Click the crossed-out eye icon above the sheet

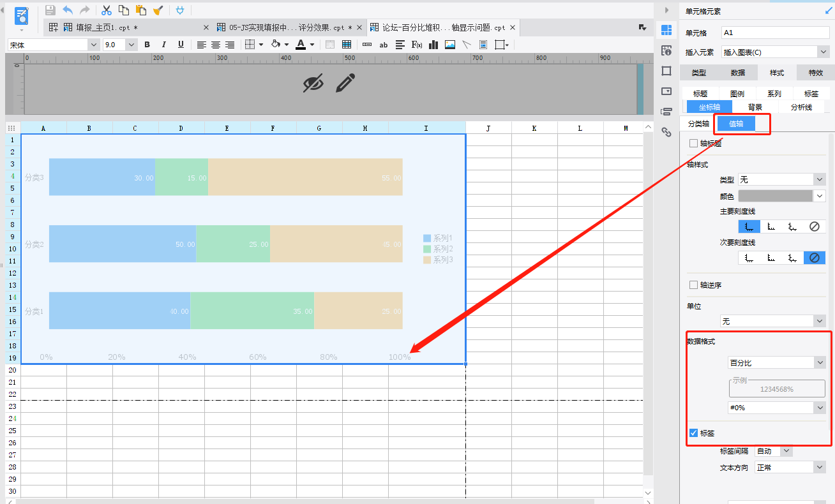[x=313, y=83]
